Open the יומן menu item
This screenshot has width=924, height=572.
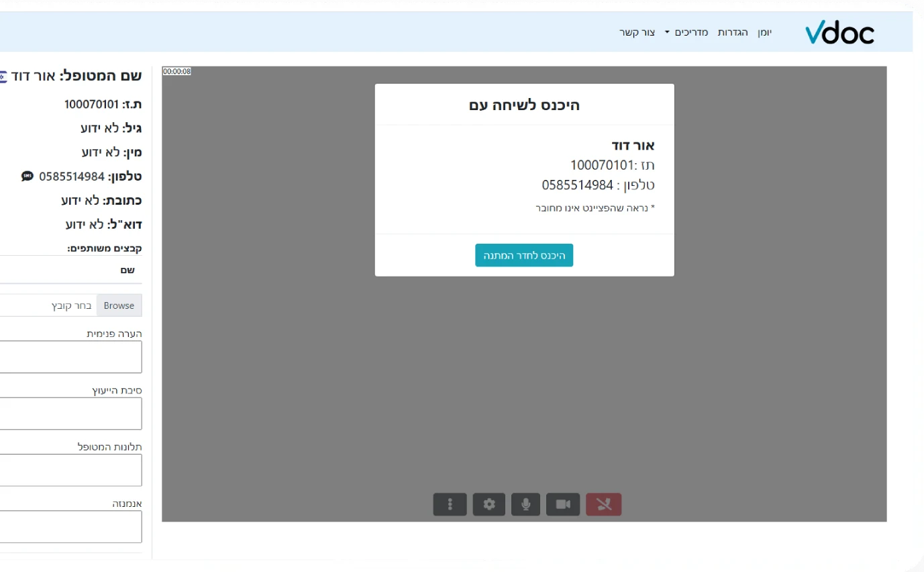(x=765, y=32)
